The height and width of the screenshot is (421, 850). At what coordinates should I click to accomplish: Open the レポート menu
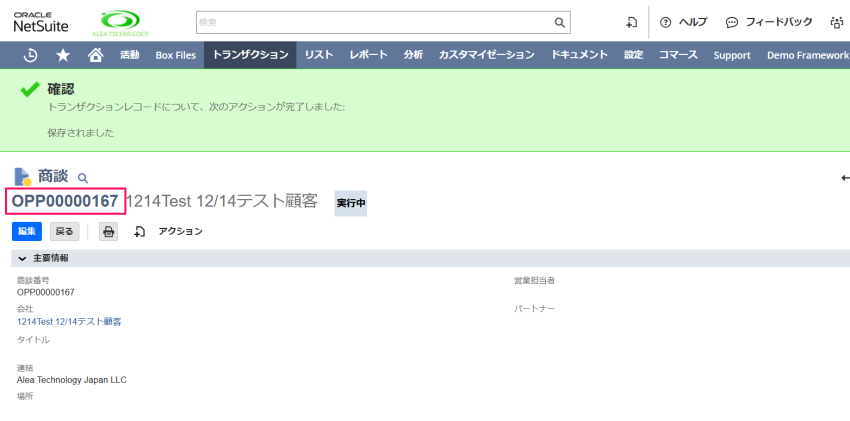(369, 55)
